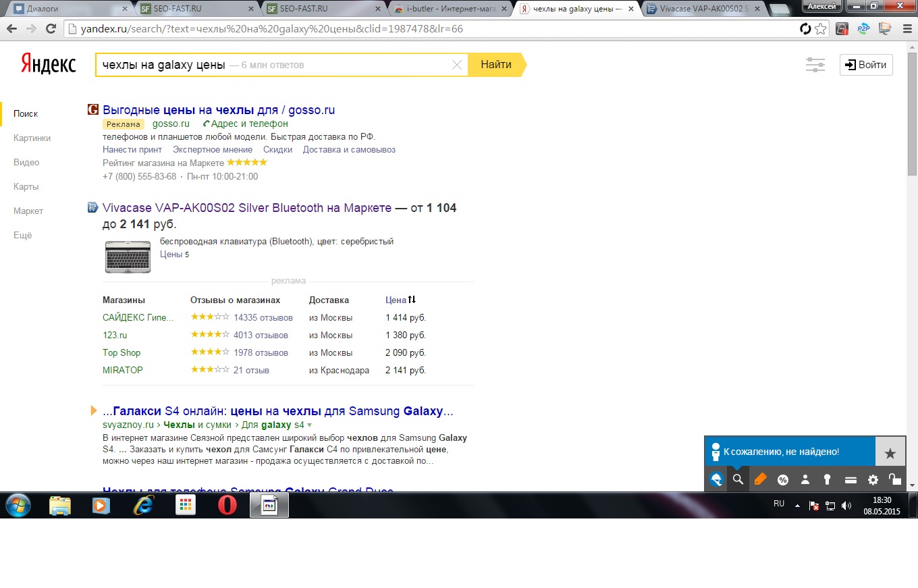918x588 pixels.
Task: Open Opera from the taskbar
Action: tap(228, 506)
